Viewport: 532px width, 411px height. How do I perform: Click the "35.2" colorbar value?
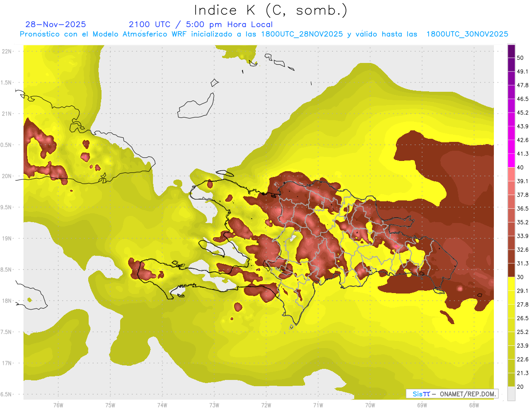click(x=523, y=222)
